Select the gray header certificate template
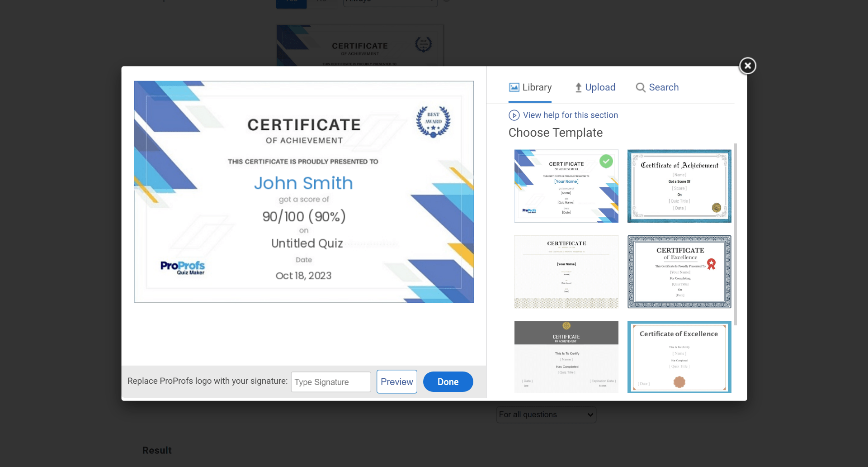The width and height of the screenshot is (868, 467). point(566,357)
